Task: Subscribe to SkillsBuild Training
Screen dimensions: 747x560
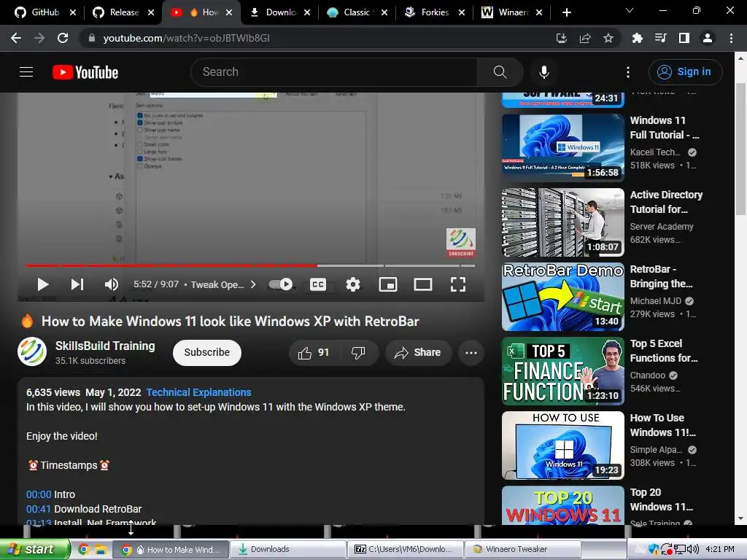Action: pyautogui.click(x=206, y=353)
